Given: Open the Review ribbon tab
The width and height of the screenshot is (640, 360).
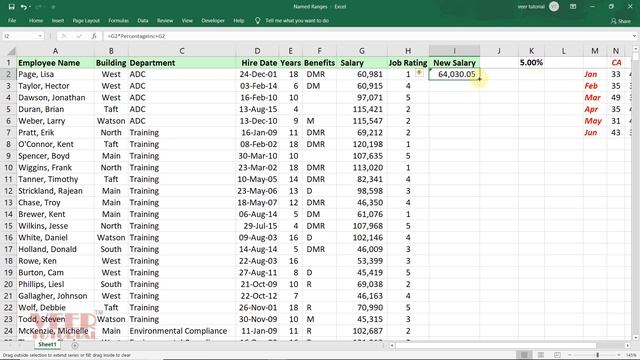Looking at the screenshot, I should 165,20.
